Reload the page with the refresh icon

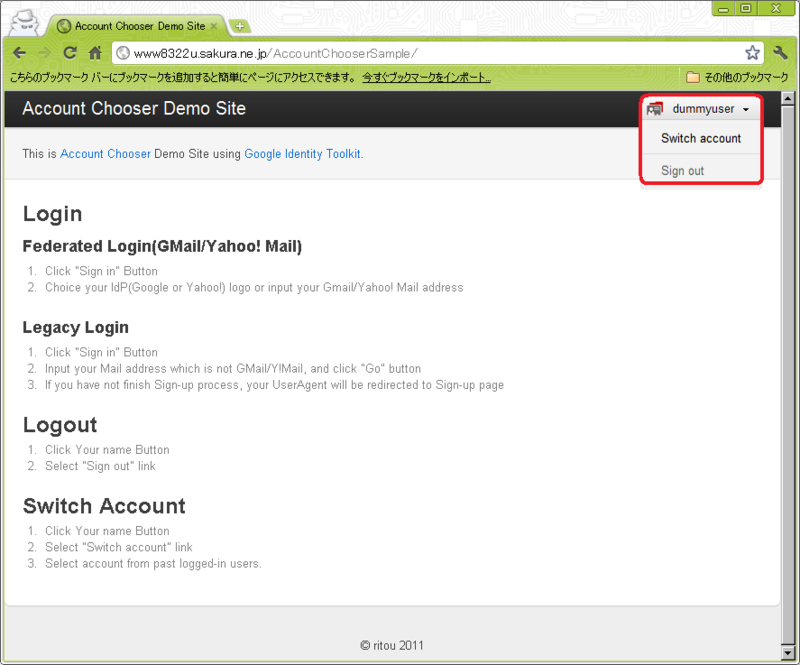(69, 53)
